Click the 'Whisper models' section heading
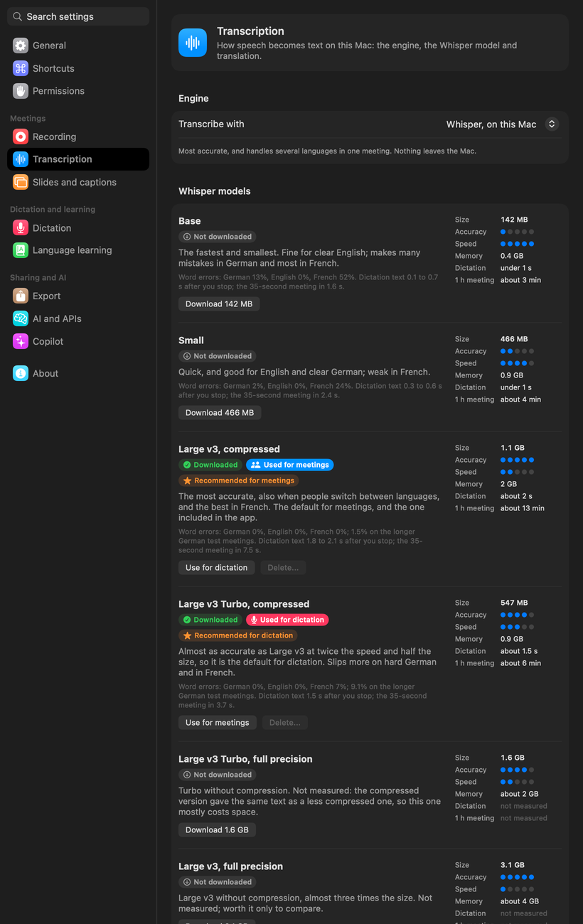 pyautogui.click(x=215, y=191)
